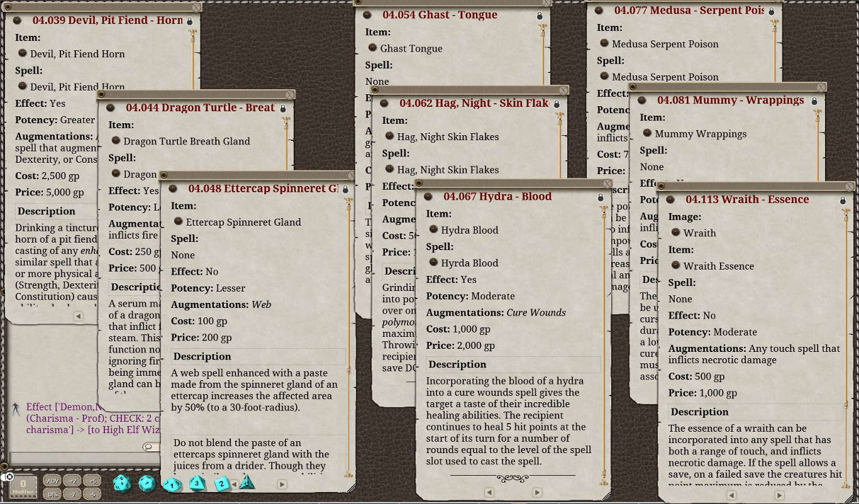The width and height of the screenshot is (859, 504).
Task: Click the Modifier value input box
Action: pos(23,485)
